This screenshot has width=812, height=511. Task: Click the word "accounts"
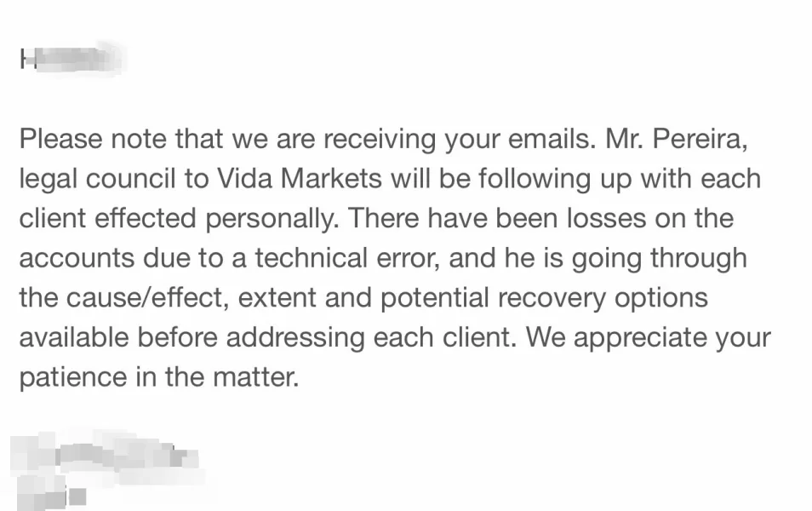pos(77,258)
